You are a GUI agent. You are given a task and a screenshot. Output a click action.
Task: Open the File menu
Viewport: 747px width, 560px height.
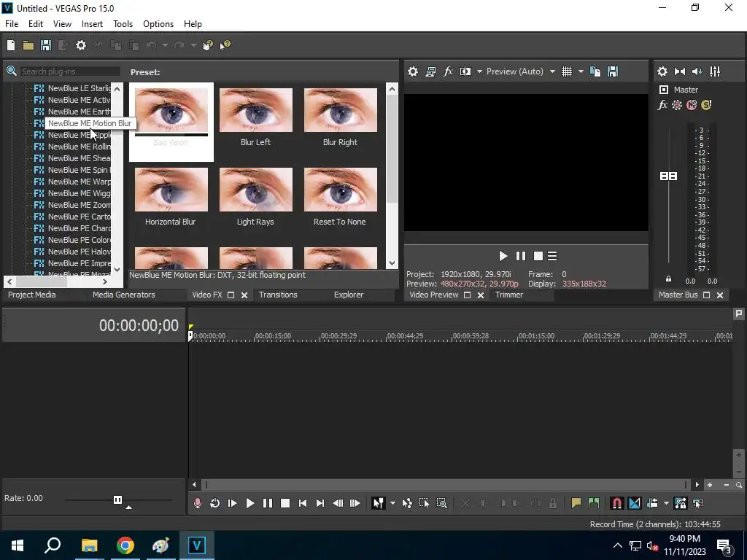click(12, 24)
